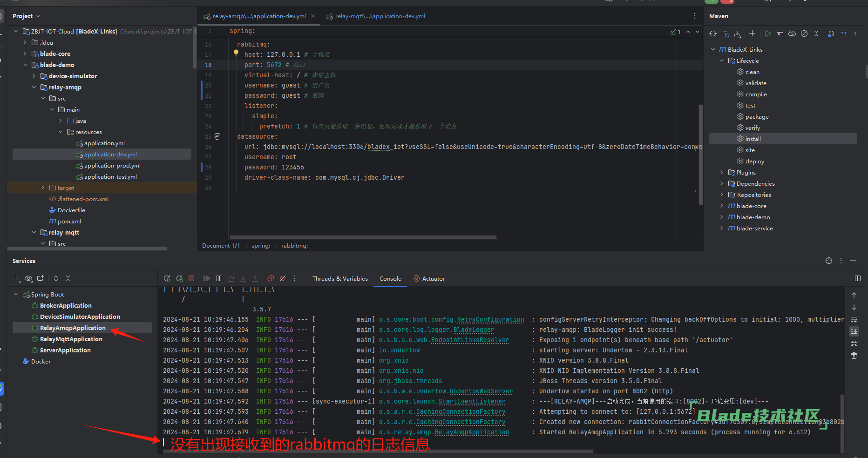Click console down arrow icon

click(854, 307)
